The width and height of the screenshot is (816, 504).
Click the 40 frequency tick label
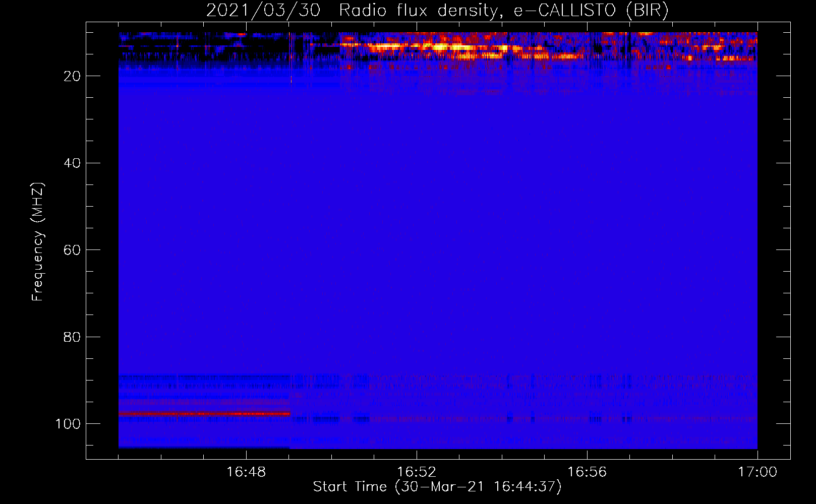(x=72, y=163)
